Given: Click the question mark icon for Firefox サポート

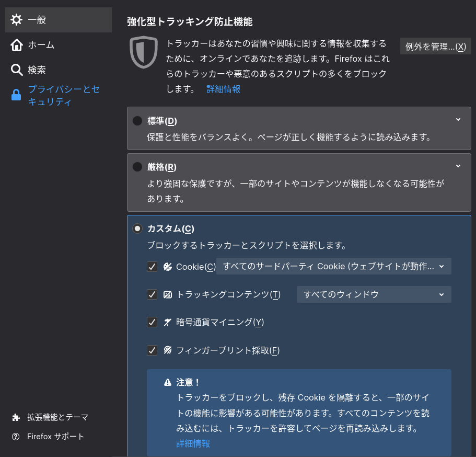Looking at the screenshot, I should click(x=16, y=437).
